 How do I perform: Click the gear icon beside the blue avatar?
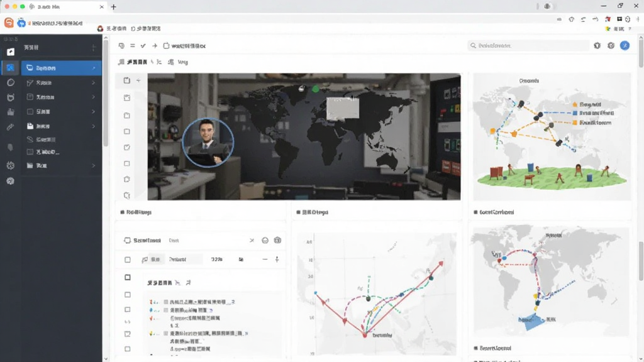pyautogui.click(x=611, y=45)
